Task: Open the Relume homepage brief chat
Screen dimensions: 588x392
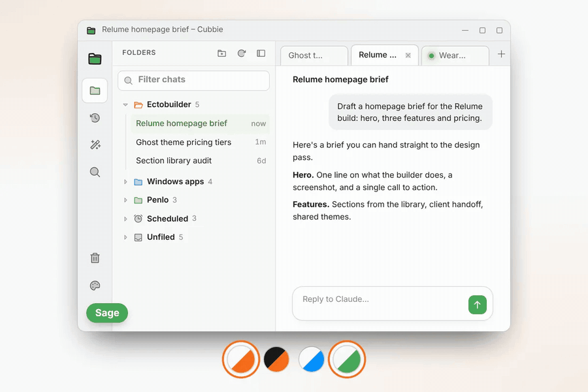Action: pyautogui.click(x=201, y=123)
